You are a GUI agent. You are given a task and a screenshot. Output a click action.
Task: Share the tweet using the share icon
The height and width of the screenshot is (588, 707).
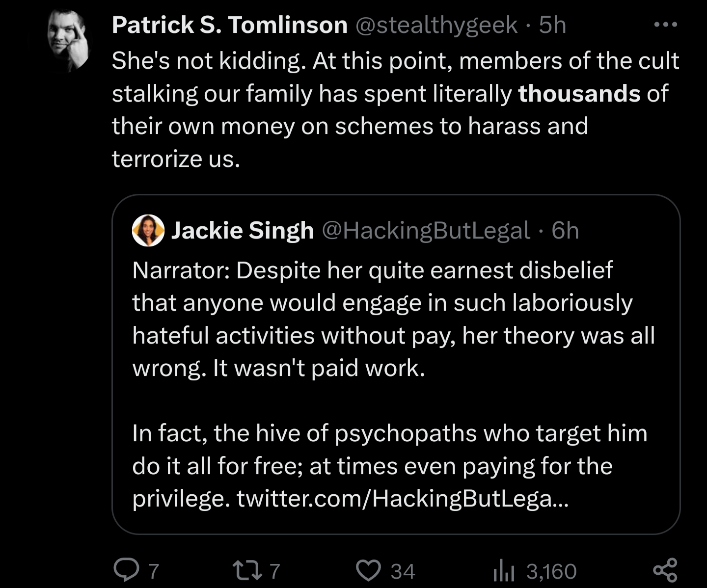665,570
